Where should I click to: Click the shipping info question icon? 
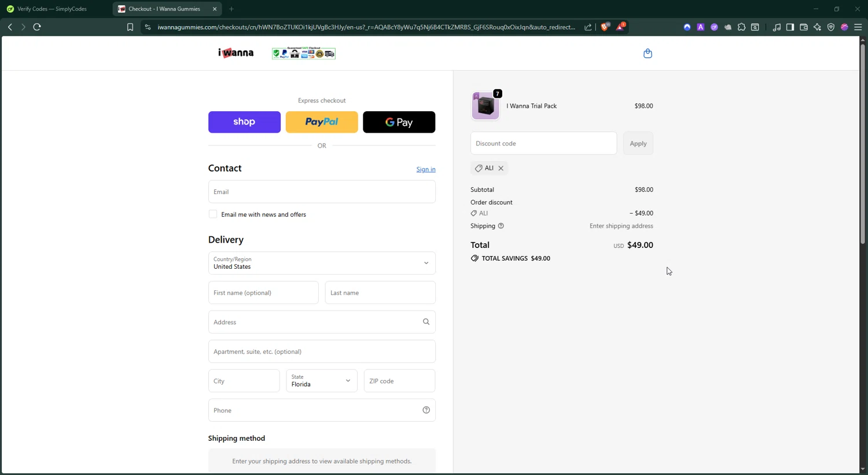(x=501, y=226)
